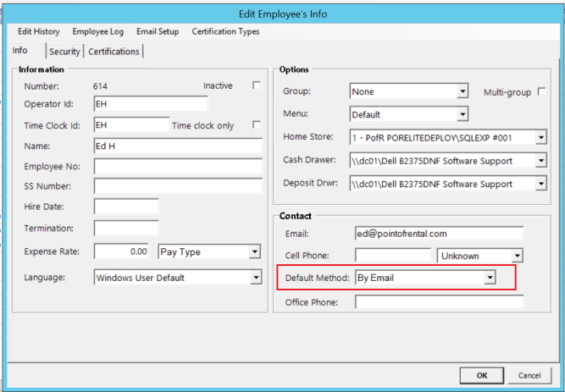Screen dimensions: 565x392
Task: Click the OK button
Action: 481,375
